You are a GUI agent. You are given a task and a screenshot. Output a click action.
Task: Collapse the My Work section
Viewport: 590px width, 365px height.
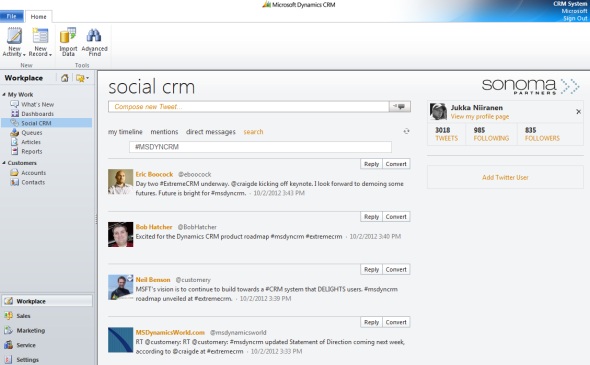tap(4, 94)
